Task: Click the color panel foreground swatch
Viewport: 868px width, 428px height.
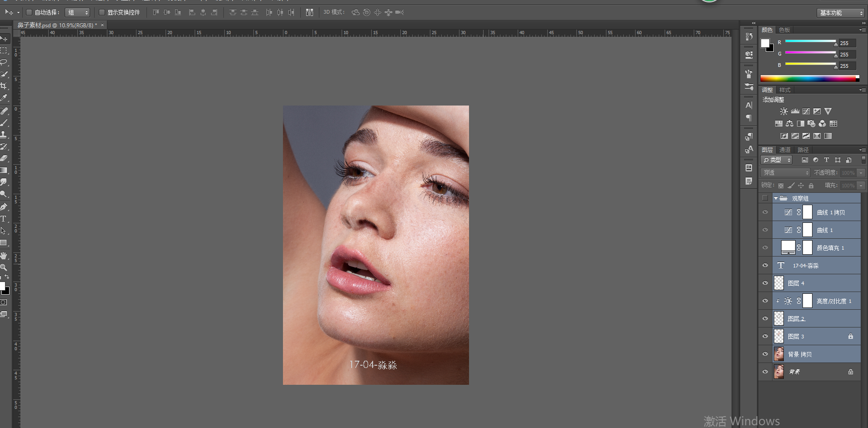Action: point(765,43)
